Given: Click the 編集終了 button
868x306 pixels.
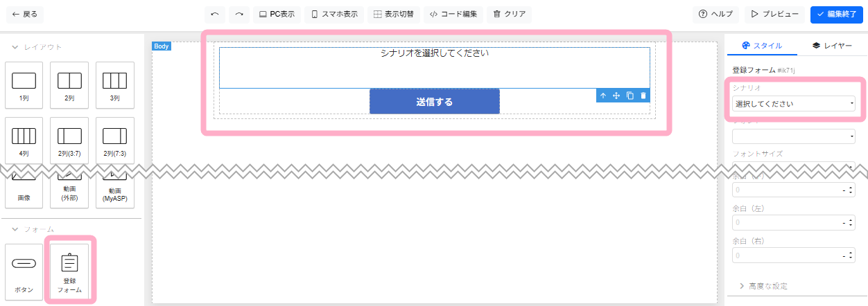Looking at the screenshot, I should click(x=836, y=14).
